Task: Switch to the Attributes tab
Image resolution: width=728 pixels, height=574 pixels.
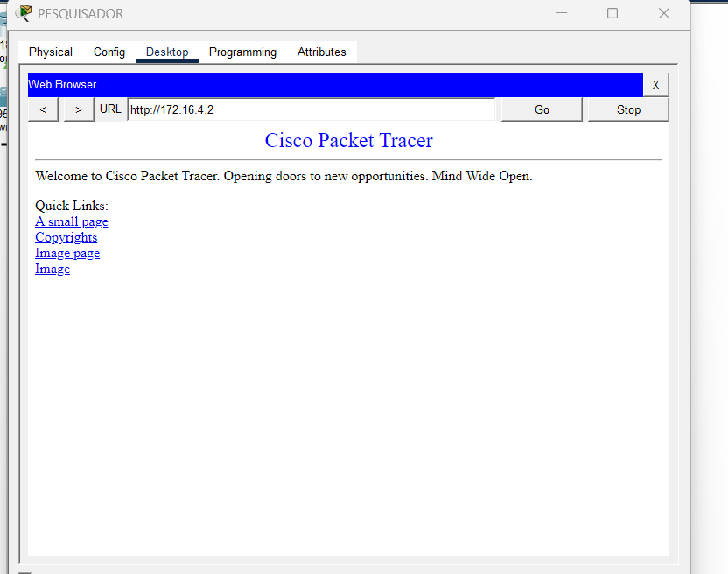Action: click(321, 52)
